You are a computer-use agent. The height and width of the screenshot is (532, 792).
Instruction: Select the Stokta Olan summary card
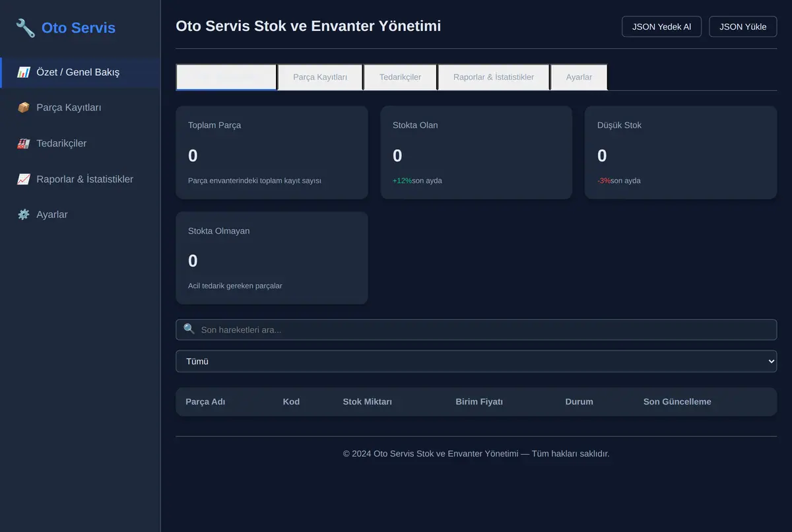476,152
